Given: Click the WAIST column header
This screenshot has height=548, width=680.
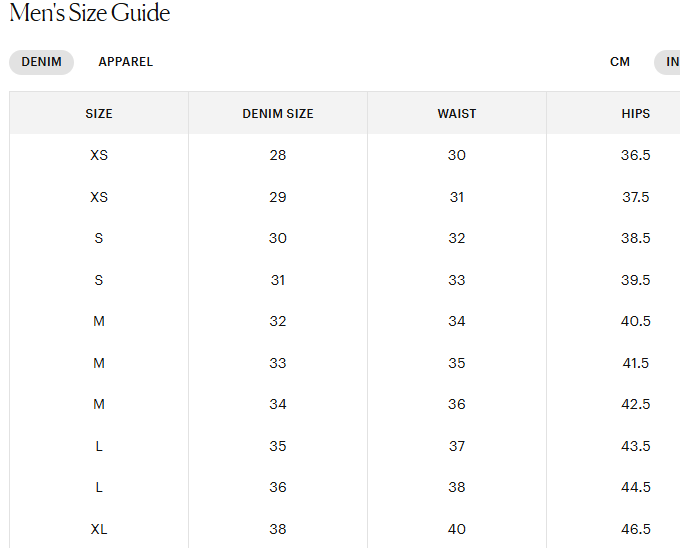Looking at the screenshot, I should point(457,114).
